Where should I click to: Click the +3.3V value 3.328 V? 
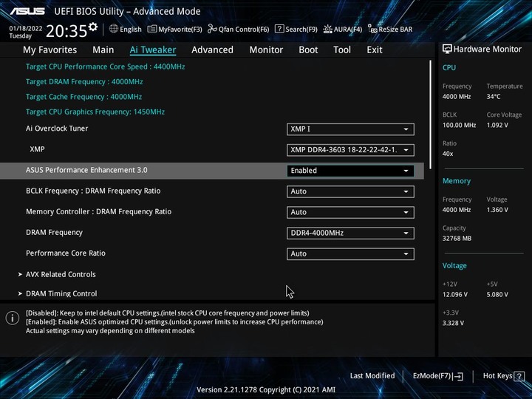(x=453, y=323)
